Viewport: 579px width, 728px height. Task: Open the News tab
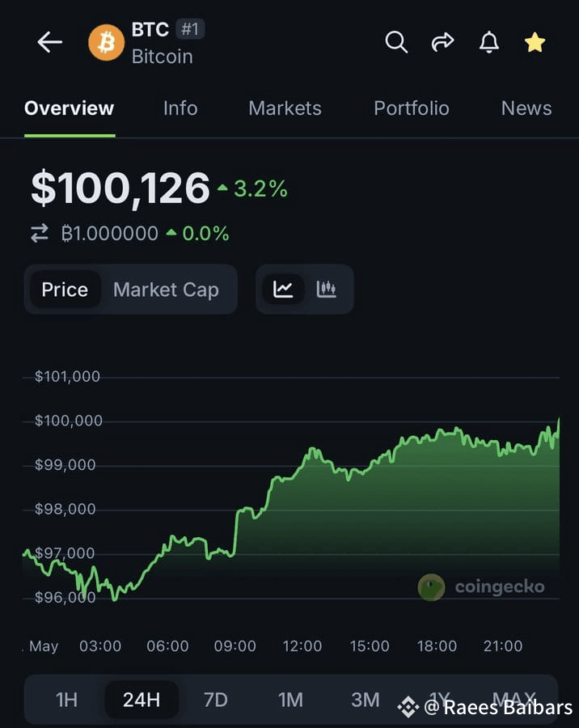tap(526, 108)
